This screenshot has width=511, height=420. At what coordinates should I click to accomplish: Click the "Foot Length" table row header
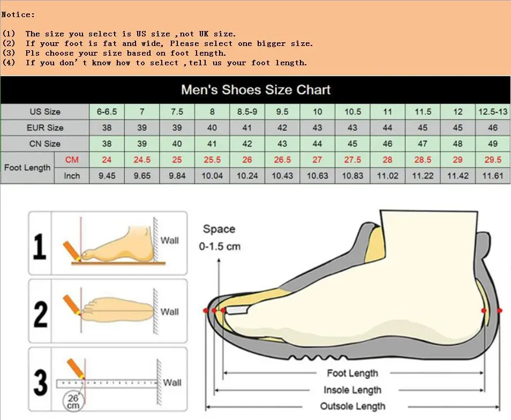[27, 167]
